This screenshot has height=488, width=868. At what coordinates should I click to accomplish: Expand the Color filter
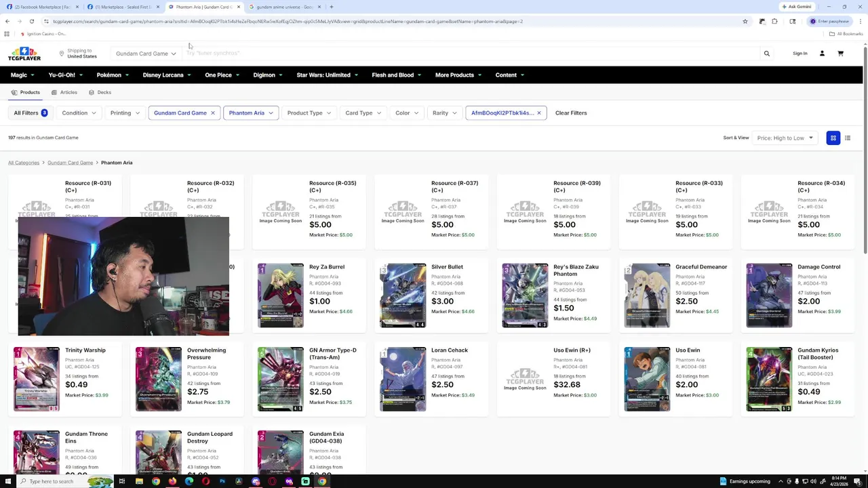pyautogui.click(x=407, y=113)
